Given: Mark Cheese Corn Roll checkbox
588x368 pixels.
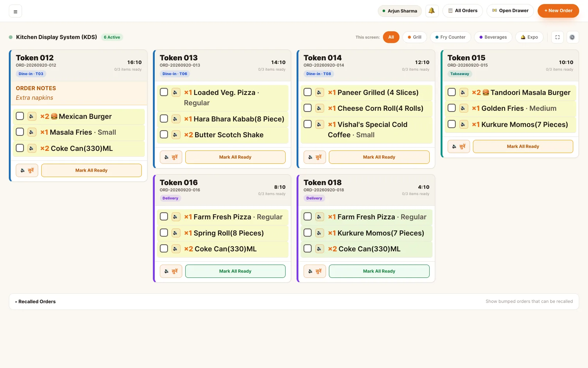Looking at the screenshot, I should (308, 108).
